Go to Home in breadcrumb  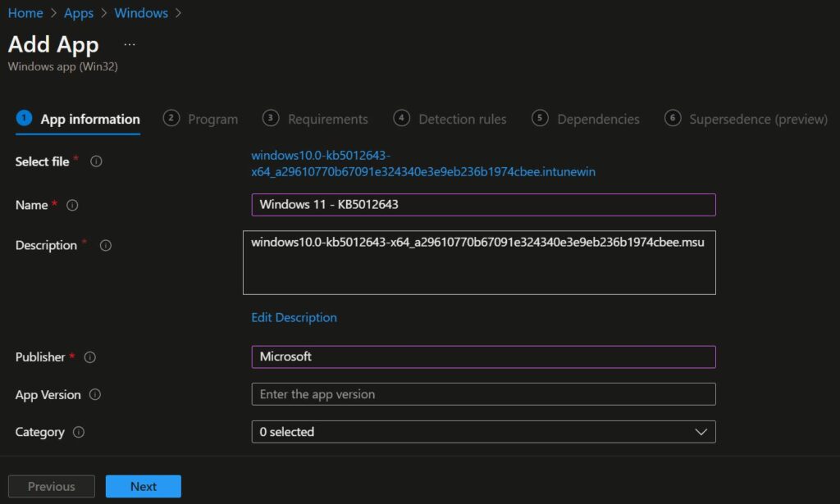[25, 13]
